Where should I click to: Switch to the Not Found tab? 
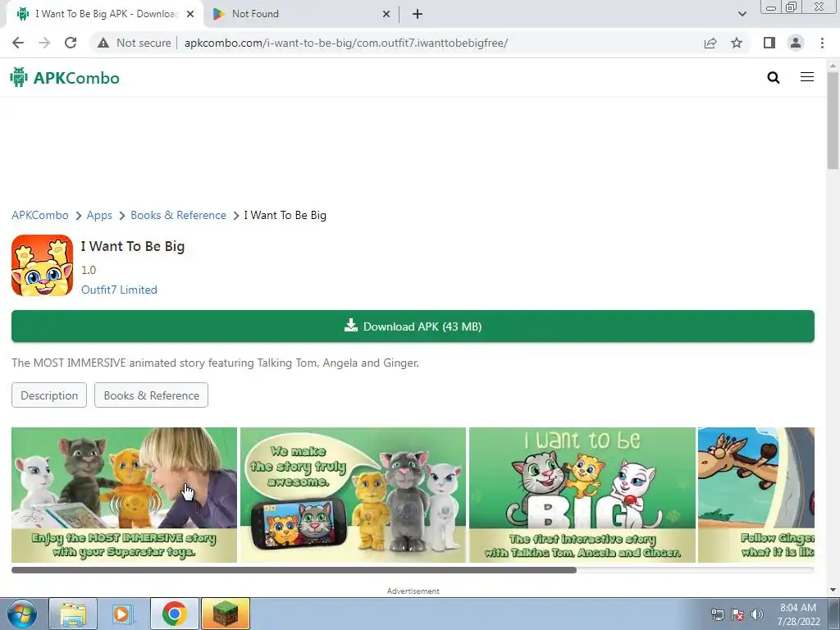[302, 14]
